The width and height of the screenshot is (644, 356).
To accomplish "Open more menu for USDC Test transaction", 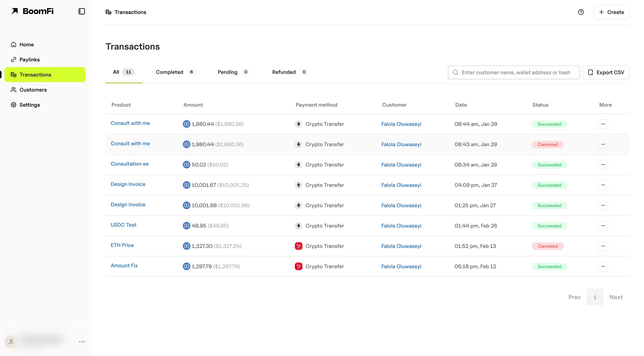I will pyautogui.click(x=603, y=226).
